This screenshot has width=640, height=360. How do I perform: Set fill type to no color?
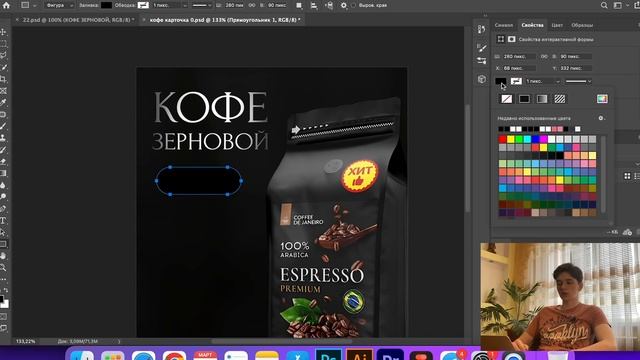pyautogui.click(x=507, y=99)
